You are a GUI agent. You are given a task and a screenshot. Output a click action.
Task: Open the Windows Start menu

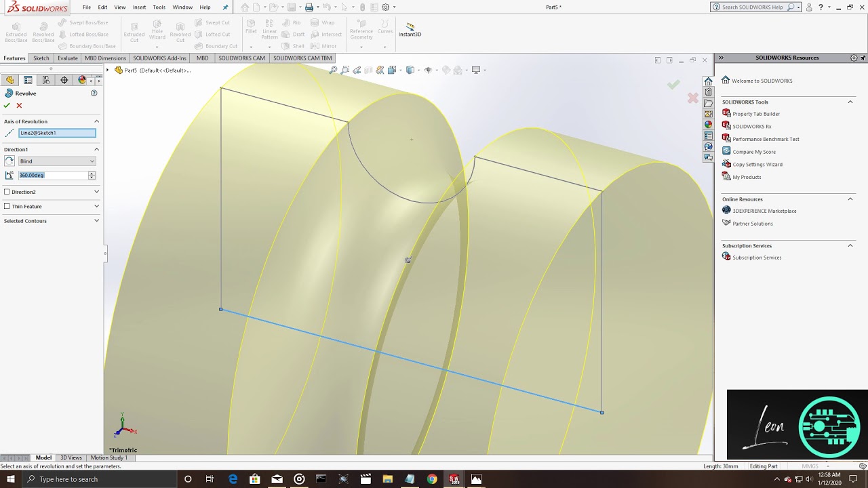point(11,479)
